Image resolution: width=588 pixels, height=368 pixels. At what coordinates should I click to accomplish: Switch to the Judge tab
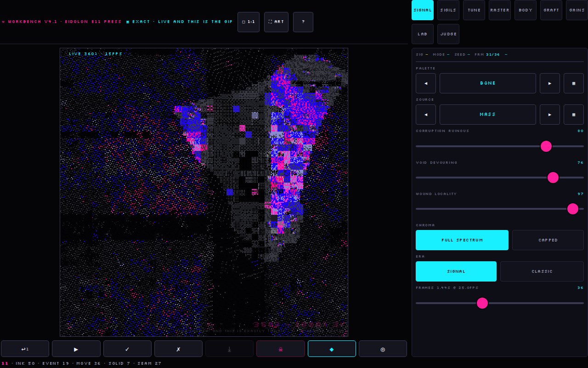coord(448,34)
